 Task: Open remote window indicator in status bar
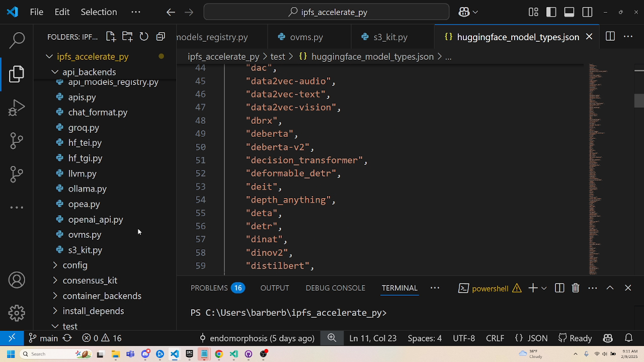[x=12, y=338]
